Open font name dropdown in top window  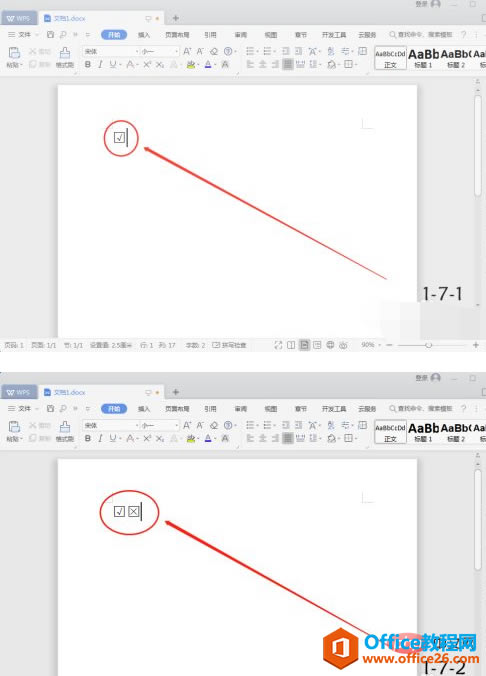coord(137,52)
